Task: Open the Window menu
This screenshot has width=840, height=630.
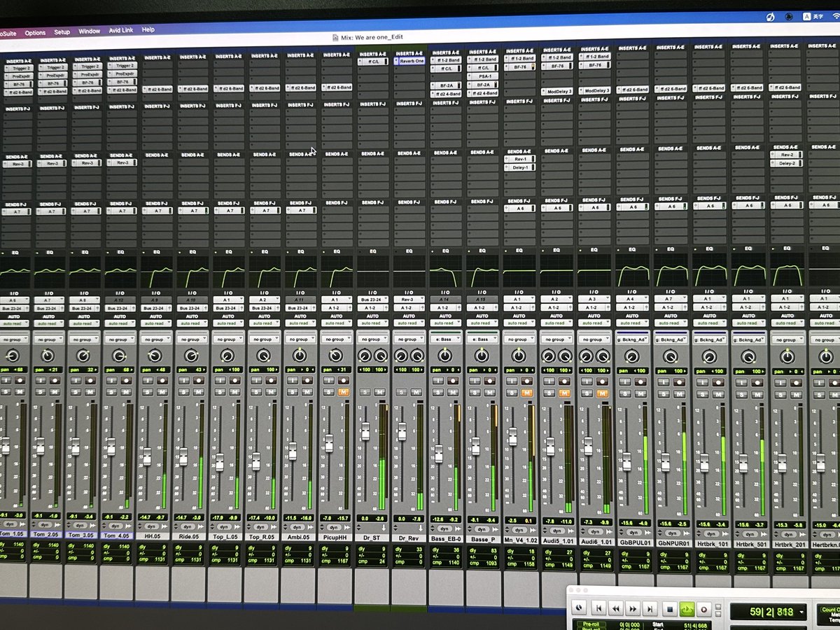Action: pyautogui.click(x=89, y=31)
